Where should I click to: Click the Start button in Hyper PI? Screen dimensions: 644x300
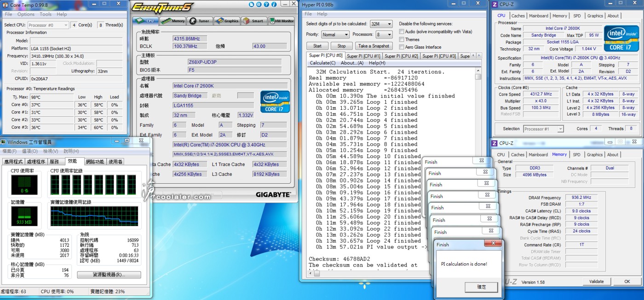tap(317, 46)
